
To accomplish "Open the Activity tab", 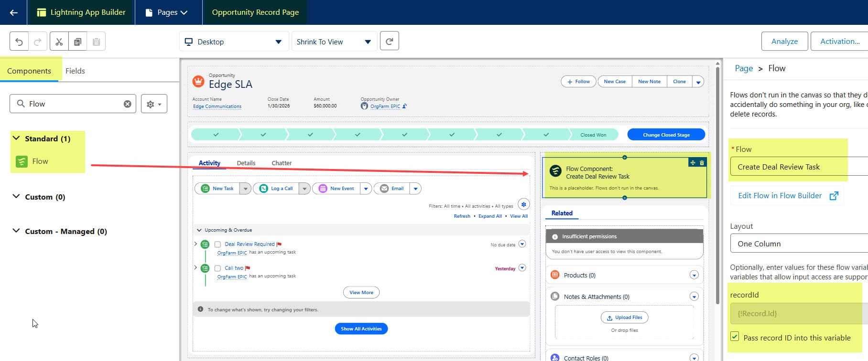I will pyautogui.click(x=209, y=163).
